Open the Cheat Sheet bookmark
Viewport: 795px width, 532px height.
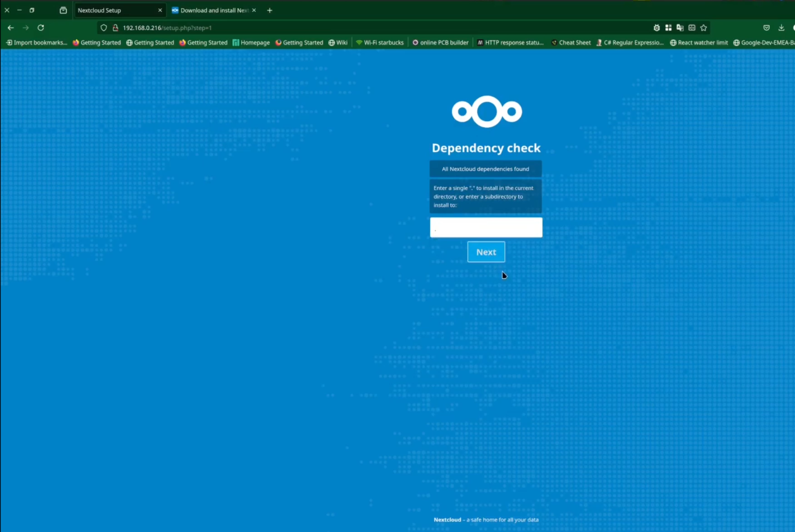tap(571, 42)
